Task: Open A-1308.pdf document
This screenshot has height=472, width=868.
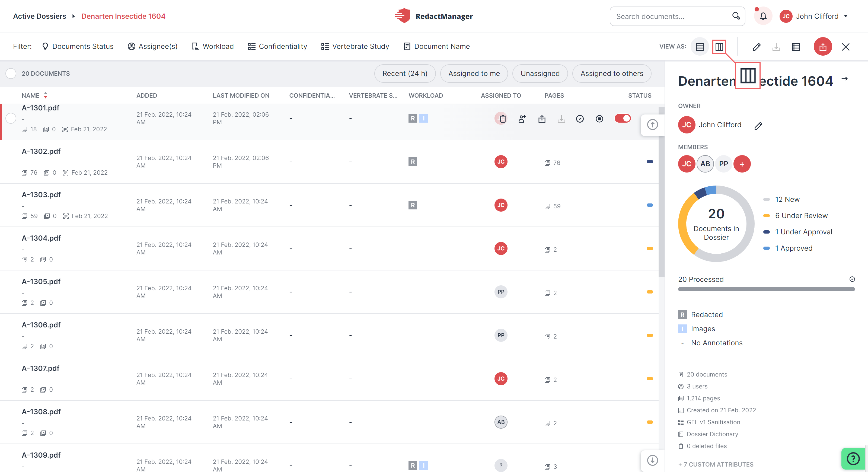Action: [41, 412]
